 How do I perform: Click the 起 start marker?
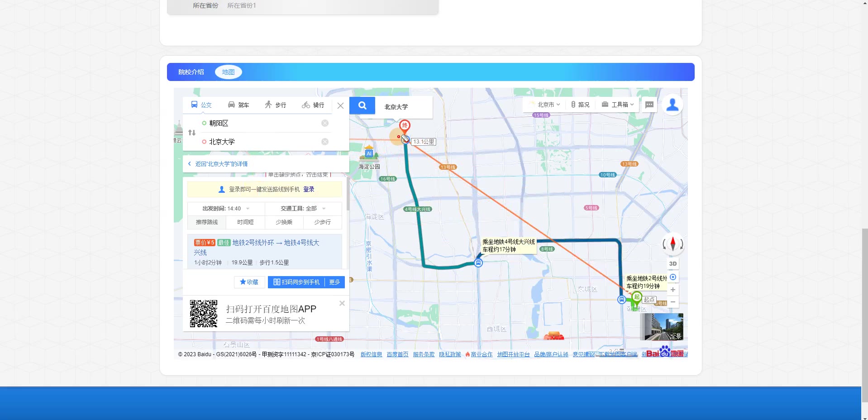pyautogui.click(x=637, y=298)
